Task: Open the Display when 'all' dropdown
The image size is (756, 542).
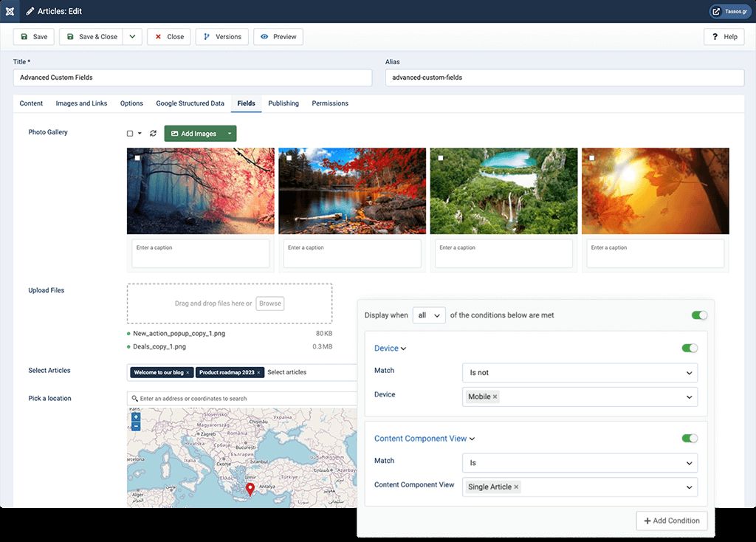Action: pyautogui.click(x=429, y=315)
